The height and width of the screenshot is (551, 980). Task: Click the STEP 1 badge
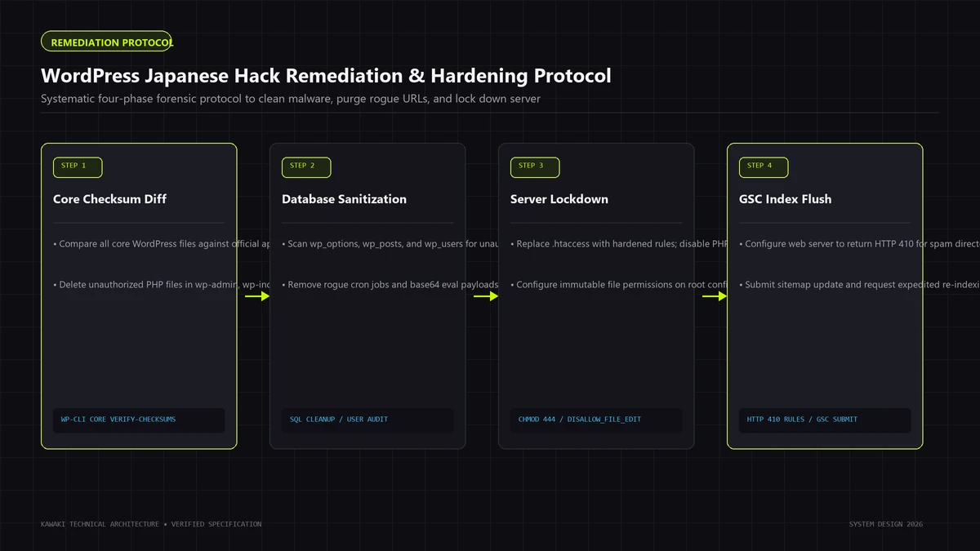tap(78, 167)
